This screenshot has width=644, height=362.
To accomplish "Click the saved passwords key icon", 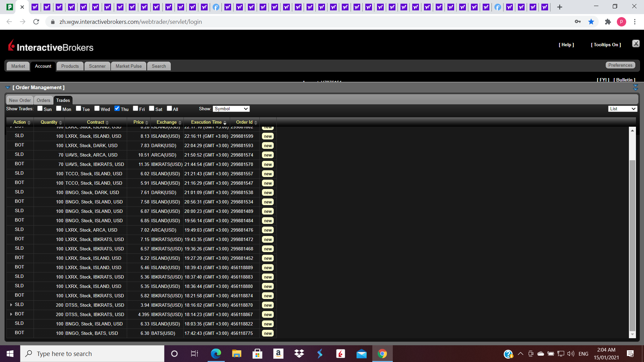I will (x=578, y=22).
